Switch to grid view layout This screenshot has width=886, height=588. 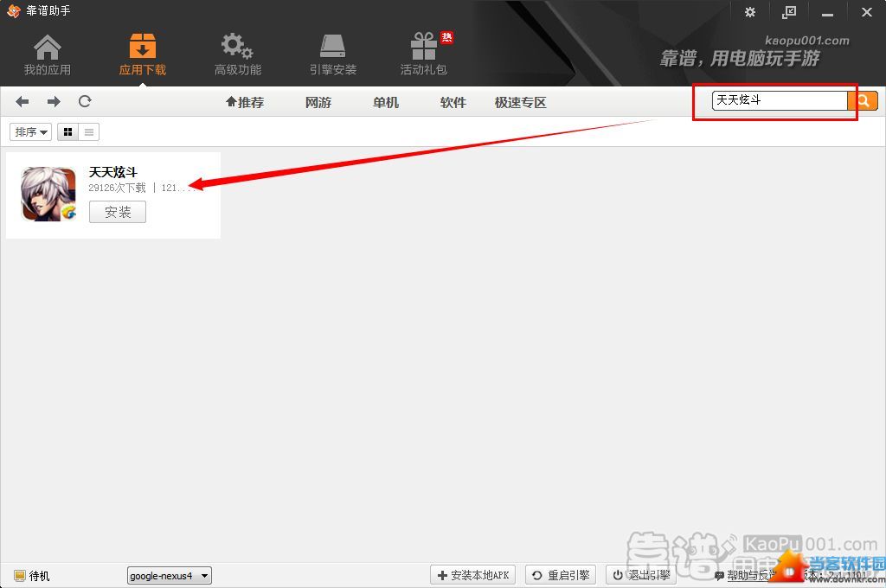click(x=67, y=132)
